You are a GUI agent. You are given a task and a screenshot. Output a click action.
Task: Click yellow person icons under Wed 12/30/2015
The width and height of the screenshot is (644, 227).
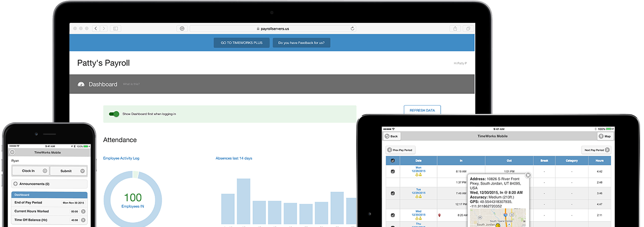click(418, 218)
